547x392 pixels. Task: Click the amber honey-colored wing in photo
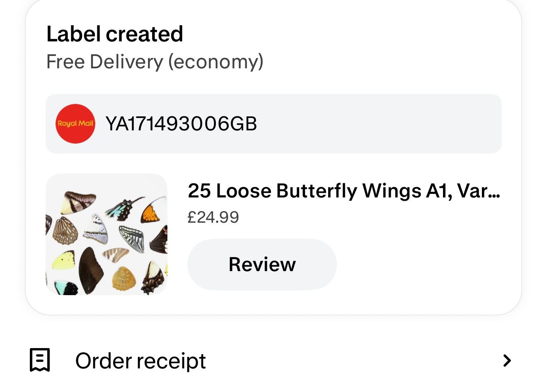click(x=123, y=278)
